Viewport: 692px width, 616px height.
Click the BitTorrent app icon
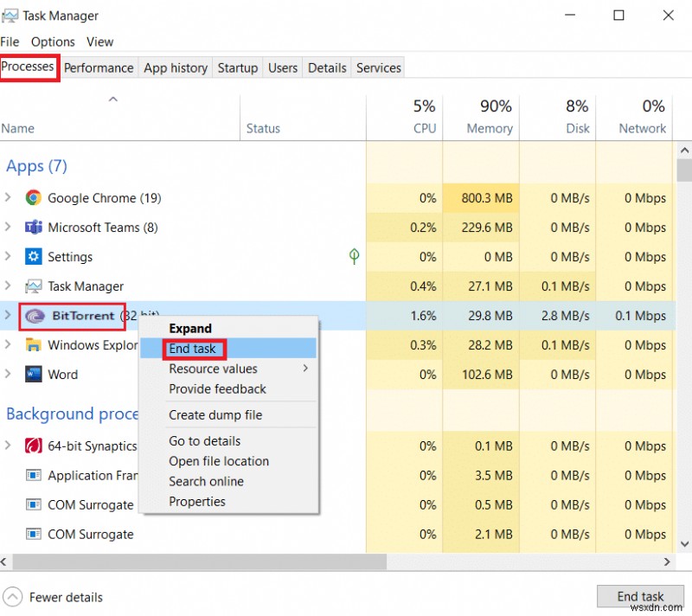coord(33,316)
